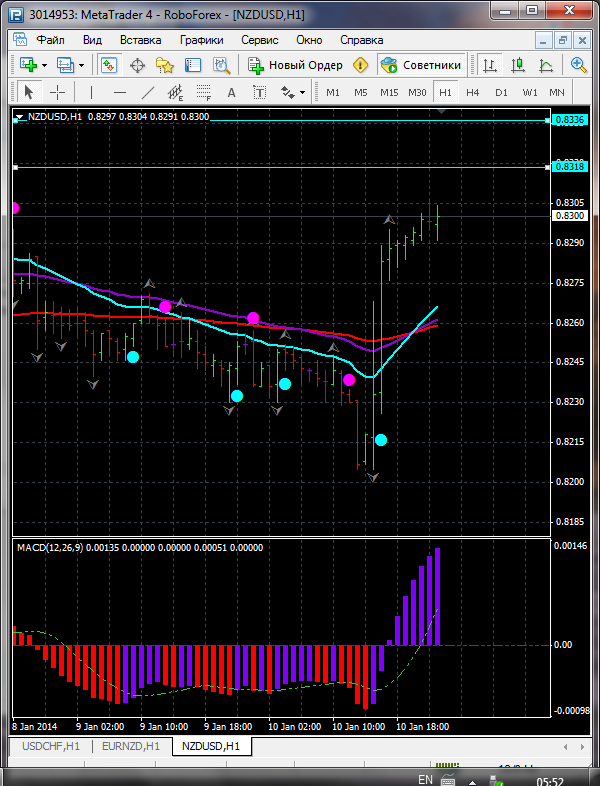
Task: Click the Новый Ордер button
Action: 295,65
